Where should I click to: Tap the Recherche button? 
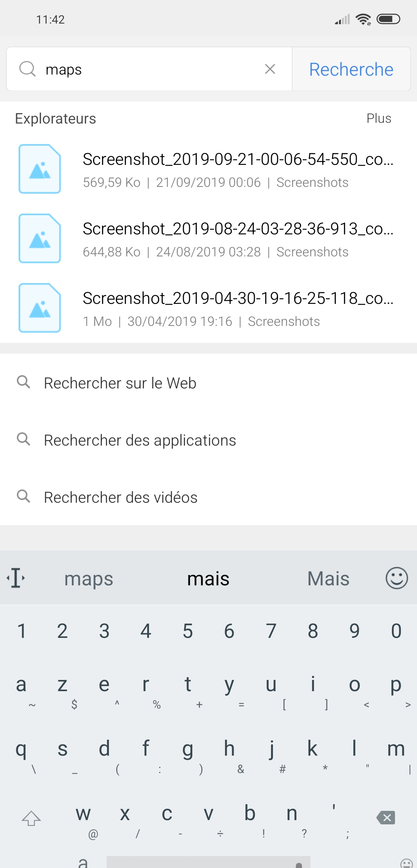pos(351,69)
